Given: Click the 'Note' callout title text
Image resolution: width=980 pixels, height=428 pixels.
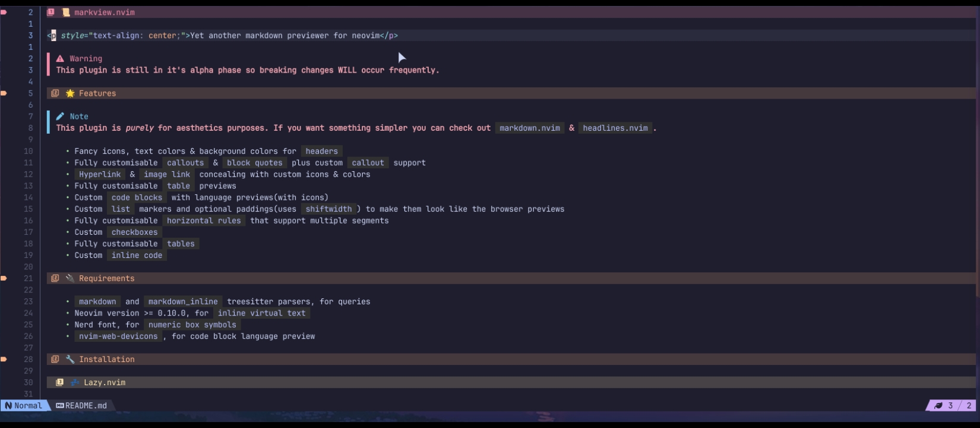Looking at the screenshot, I should pos(79,117).
